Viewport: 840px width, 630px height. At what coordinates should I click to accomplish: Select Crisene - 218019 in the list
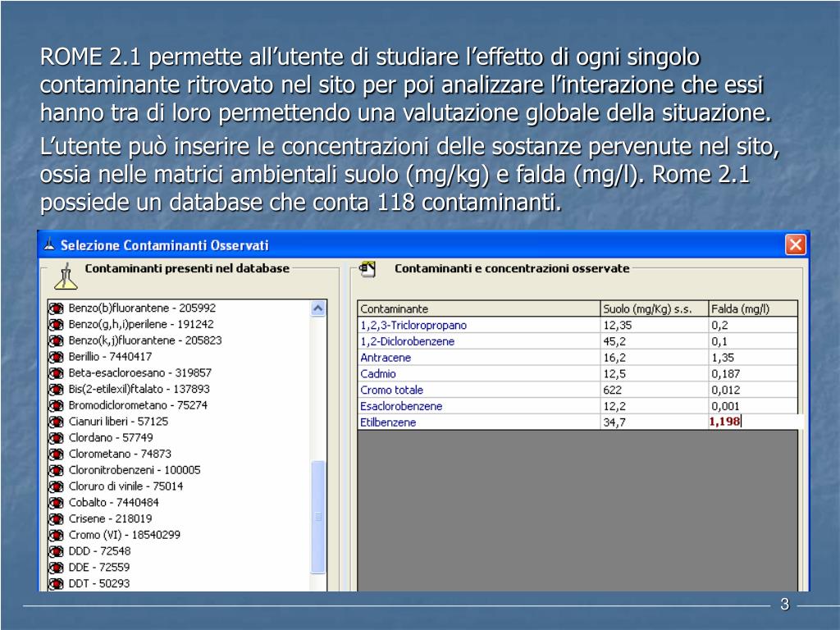click(x=110, y=518)
